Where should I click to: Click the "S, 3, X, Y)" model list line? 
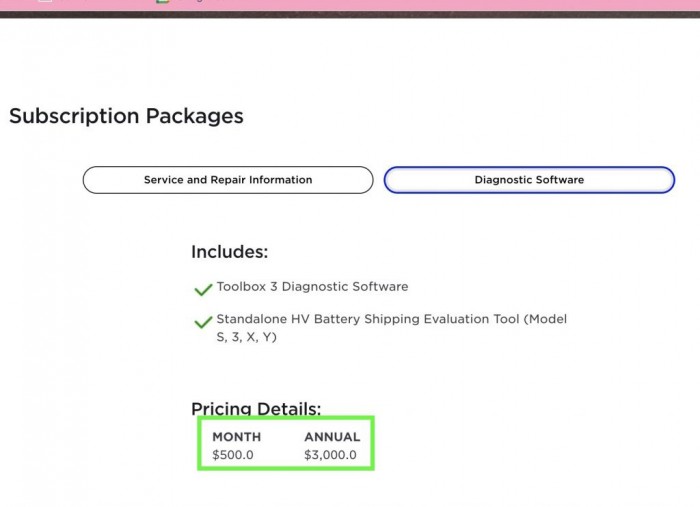tap(247, 337)
